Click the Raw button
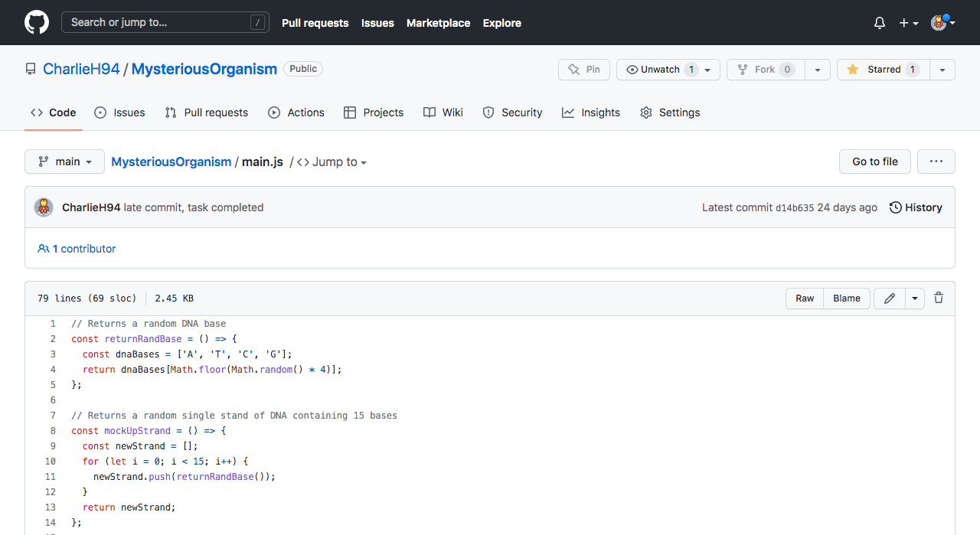 (805, 298)
